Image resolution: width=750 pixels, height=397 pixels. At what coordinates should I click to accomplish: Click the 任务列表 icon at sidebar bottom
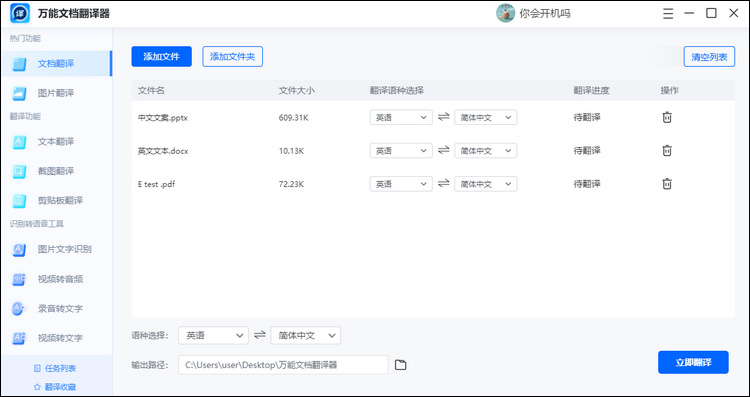37,368
